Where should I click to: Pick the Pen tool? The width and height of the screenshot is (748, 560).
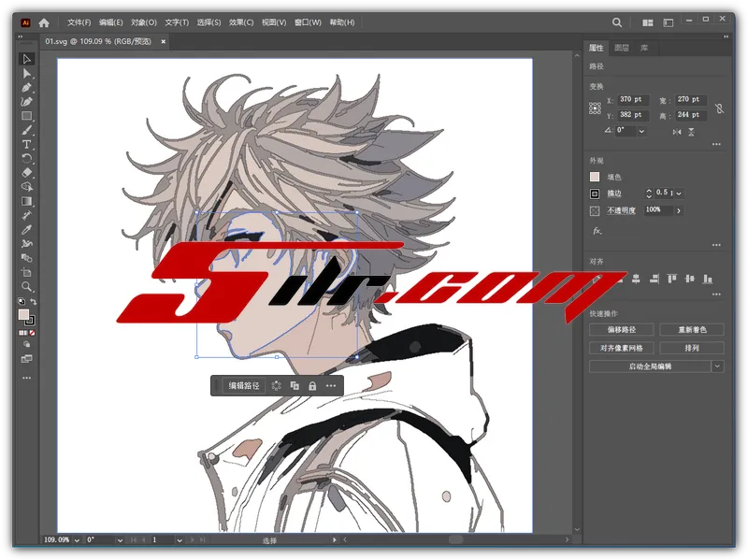[x=27, y=88]
